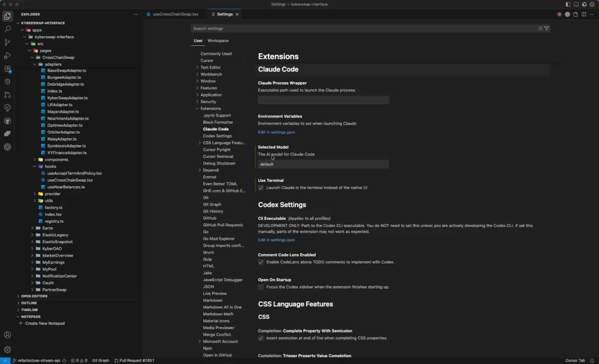Open registry.ts file in explorer
Screen dimensions: 599x364
(54, 221)
